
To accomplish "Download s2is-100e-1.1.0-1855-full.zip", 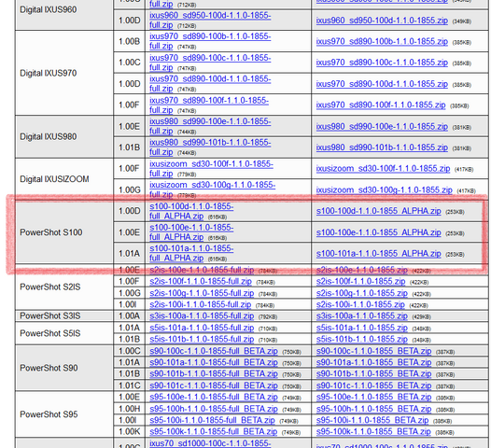I will pyautogui.click(x=202, y=270).
